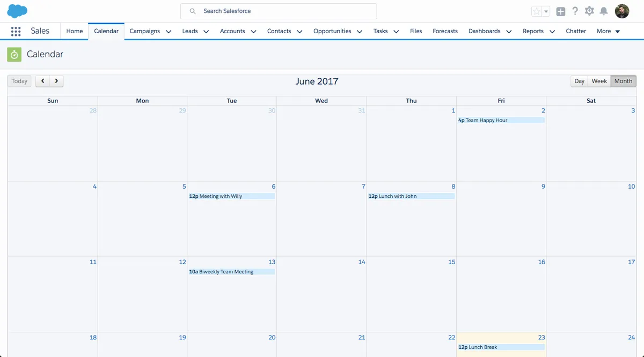Viewport: 644px width, 357px height.
Task: Open the Leads tab
Action: [190, 31]
